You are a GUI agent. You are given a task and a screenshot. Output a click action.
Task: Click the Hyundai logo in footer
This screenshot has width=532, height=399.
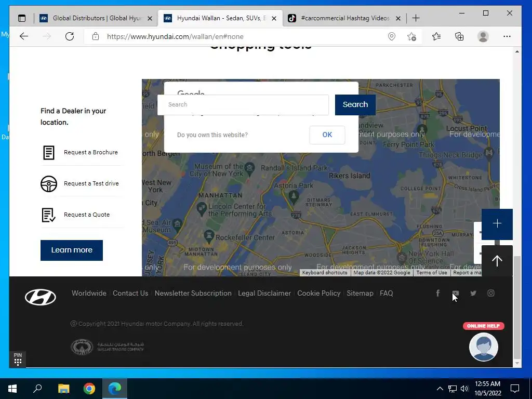41,297
